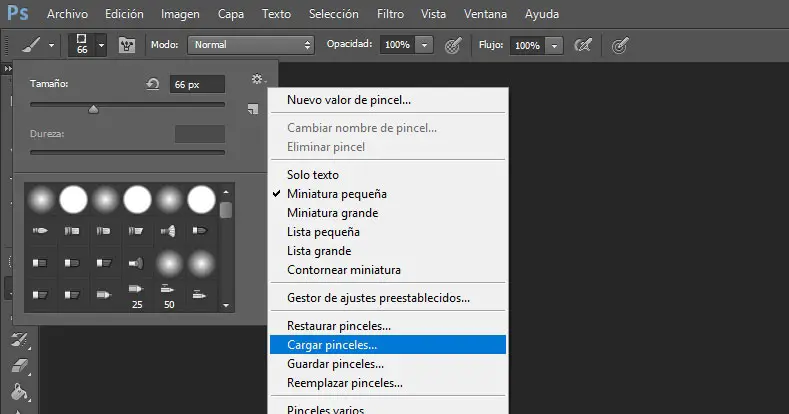The width and height of the screenshot is (789, 414).
Task: Toggle pressure control for opacity
Action: coord(453,45)
